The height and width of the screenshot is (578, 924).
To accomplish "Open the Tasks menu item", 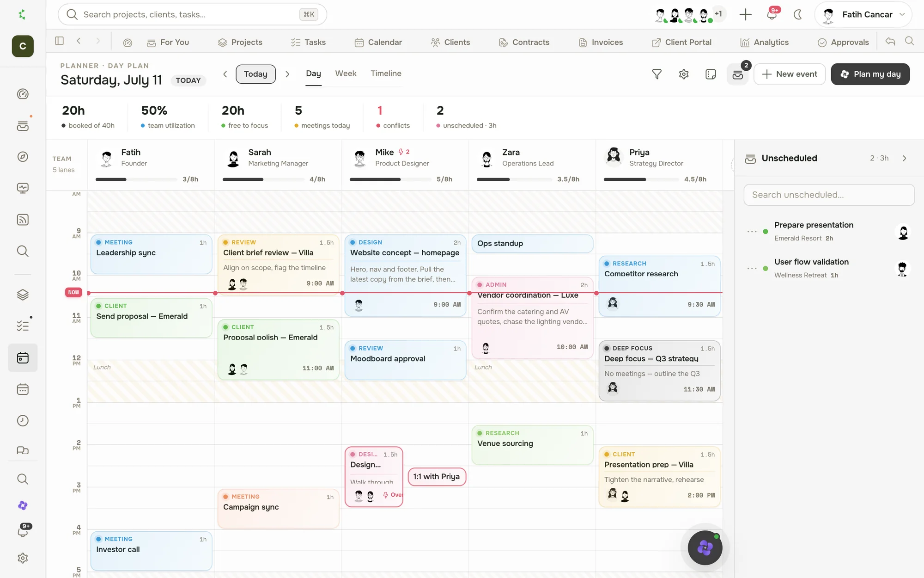I will point(308,43).
